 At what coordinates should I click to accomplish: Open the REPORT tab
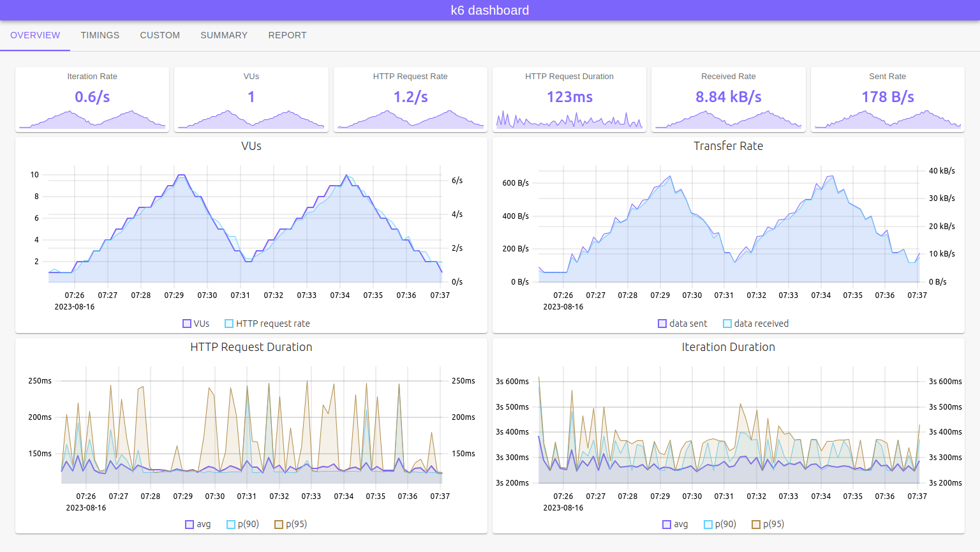[x=287, y=35]
